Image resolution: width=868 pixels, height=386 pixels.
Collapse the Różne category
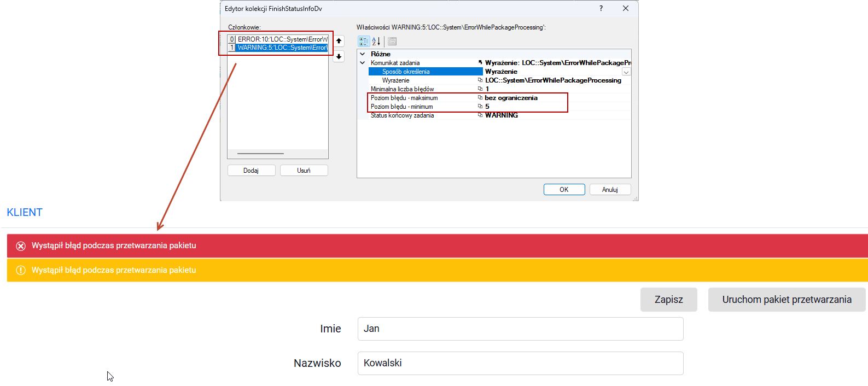pos(362,54)
